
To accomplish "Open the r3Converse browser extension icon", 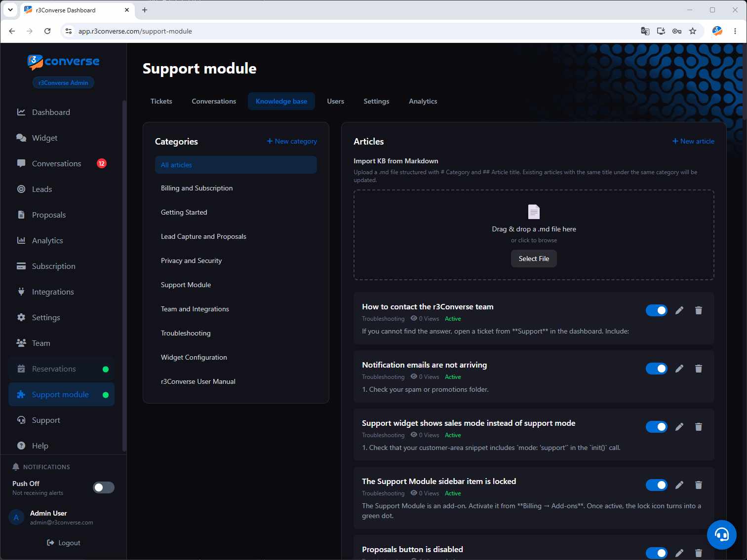I will pyautogui.click(x=717, y=31).
